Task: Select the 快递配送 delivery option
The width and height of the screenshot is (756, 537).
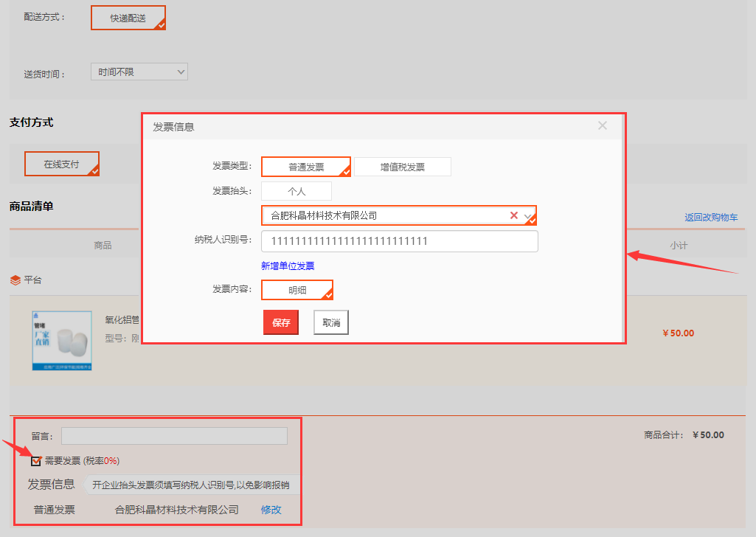Action: pyautogui.click(x=128, y=18)
